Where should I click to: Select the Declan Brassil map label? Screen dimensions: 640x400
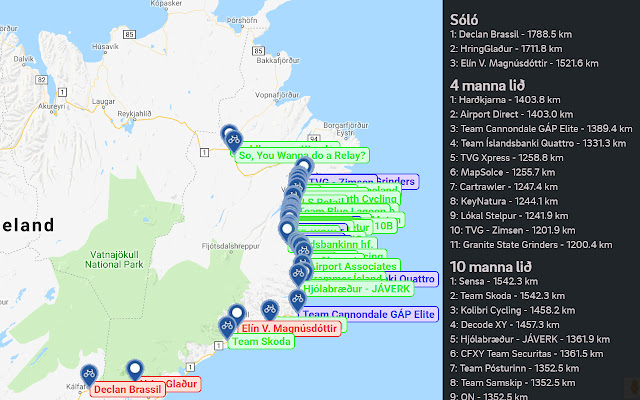pyautogui.click(x=127, y=389)
